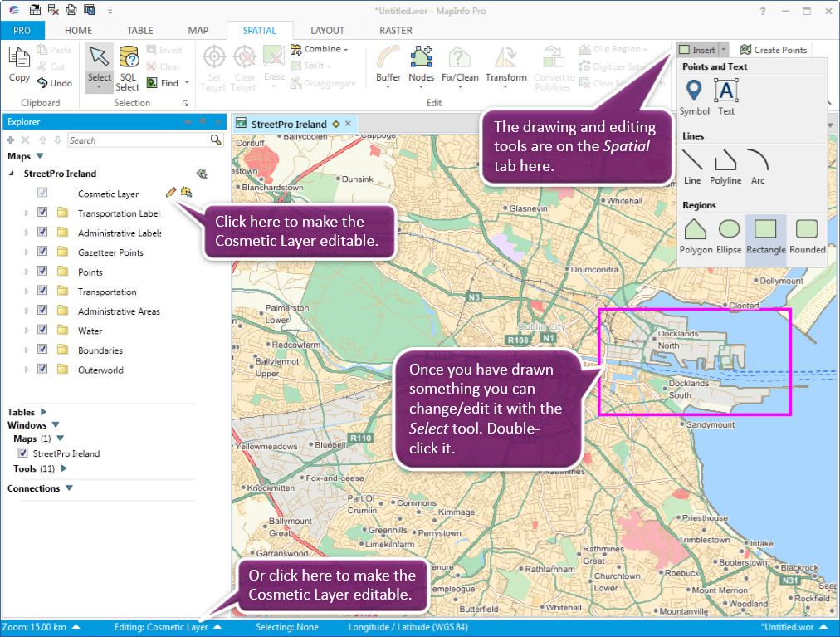Click the Find tool icon
Image resolution: width=840 pixels, height=637 pixels.
(152, 82)
